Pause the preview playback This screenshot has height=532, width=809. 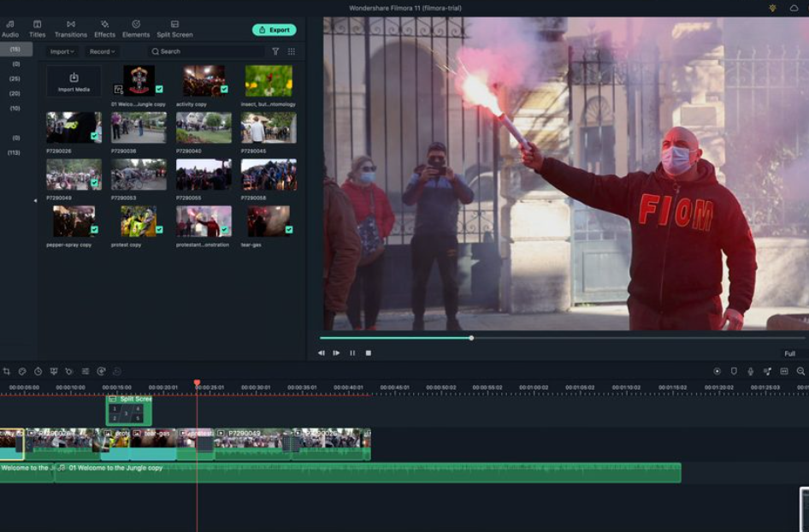click(352, 353)
